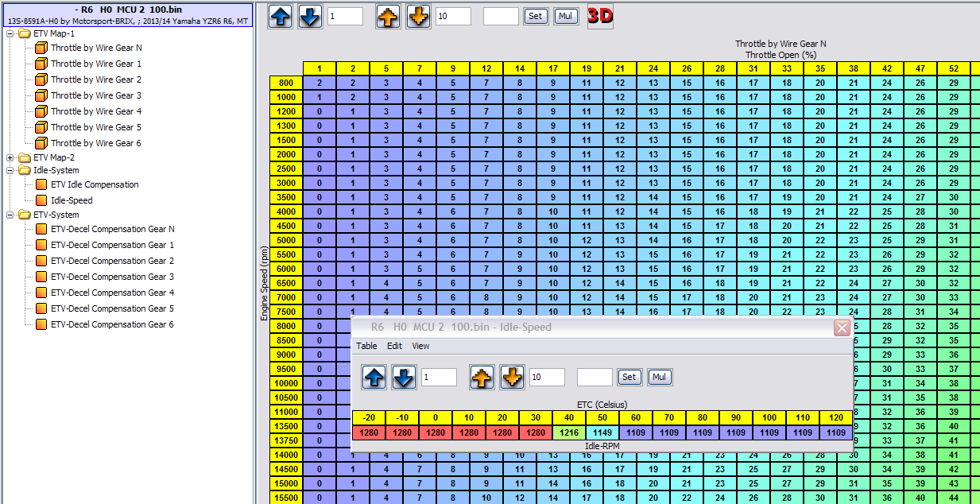Screen dimensions: 980x504
Task: Select the 1216 idle RPM cell
Action: 569,432
